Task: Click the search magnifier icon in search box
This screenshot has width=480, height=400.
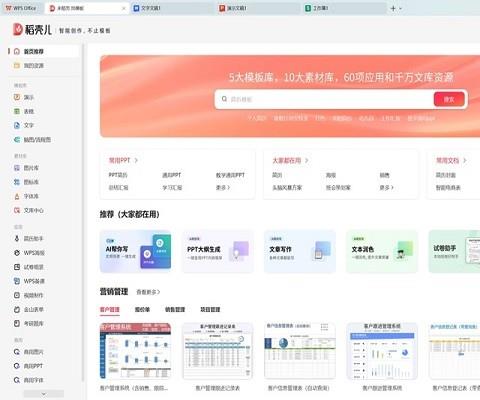Action: click(x=224, y=99)
